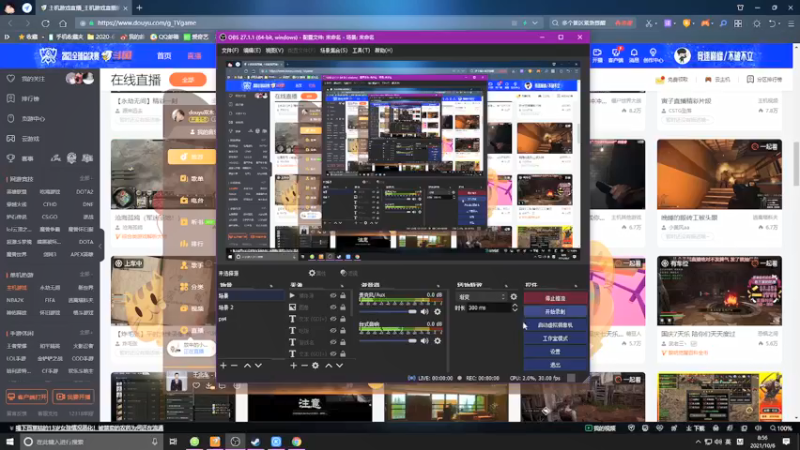This screenshot has height=450, width=800.
Task: Pop out the Controls dock via its header icon
Action: [576, 285]
